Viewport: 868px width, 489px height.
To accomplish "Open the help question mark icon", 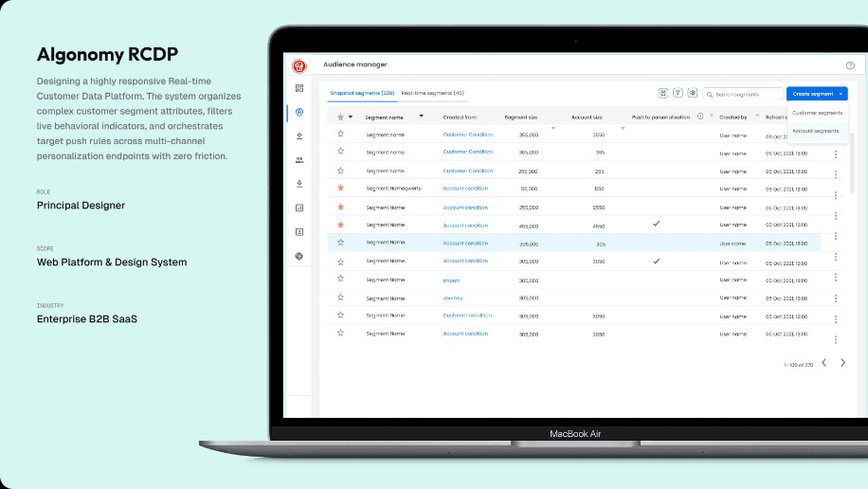I will coord(850,65).
